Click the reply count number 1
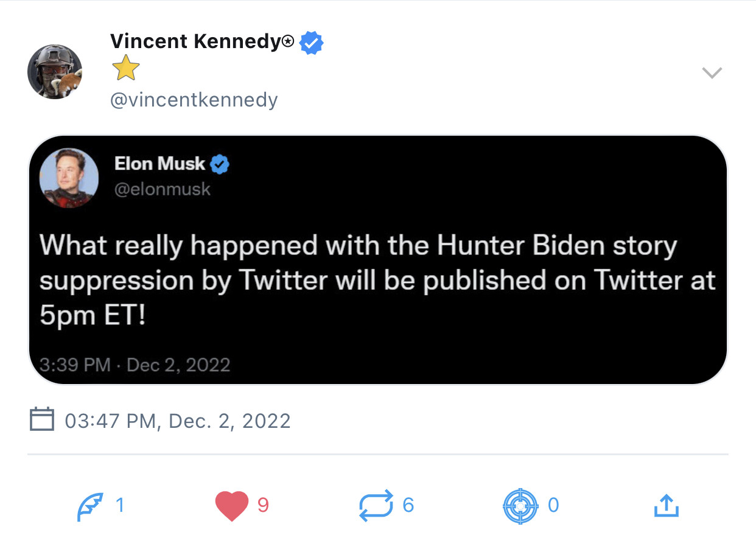The height and width of the screenshot is (552, 756). click(x=120, y=505)
